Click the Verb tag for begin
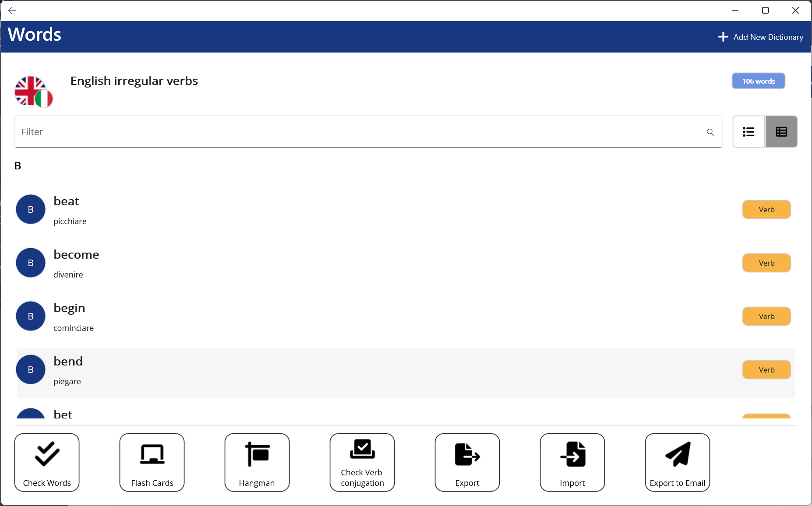Viewport: 812px width, 506px height. click(766, 316)
